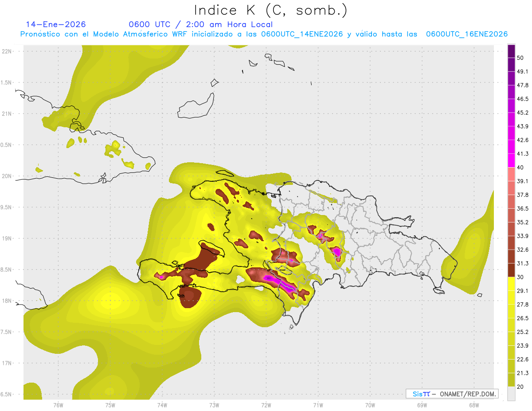532x411 pixels.
Task: Click the '70W' longitude label
Action: tap(370, 405)
